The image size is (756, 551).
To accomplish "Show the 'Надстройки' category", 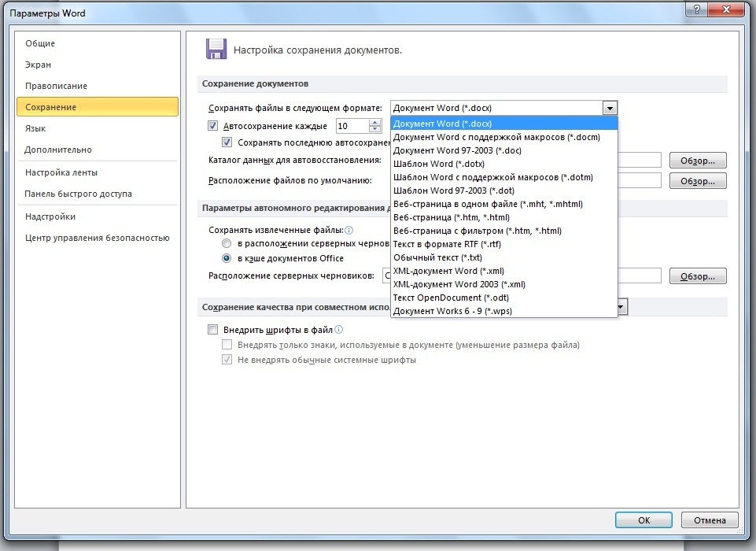I will (x=98, y=216).
